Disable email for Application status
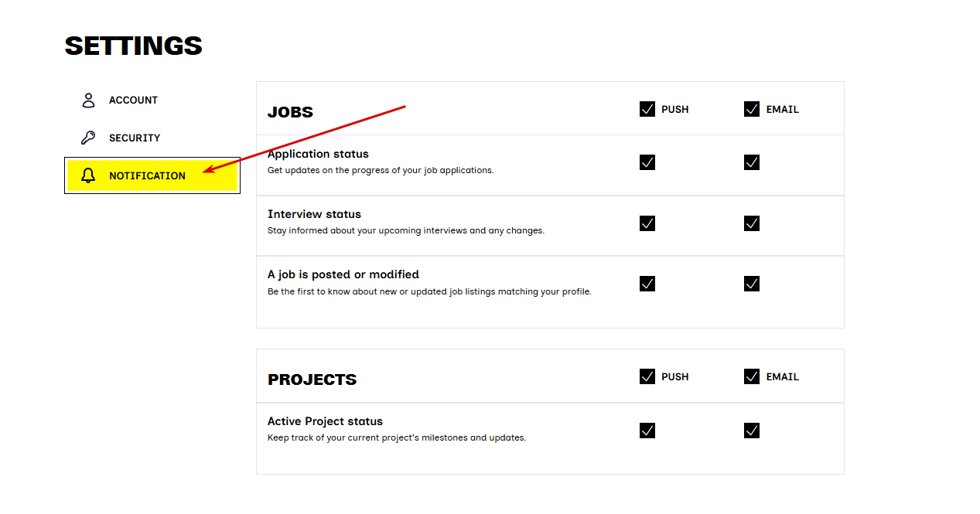This screenshot has height=514, width=980. click(752, 162)
